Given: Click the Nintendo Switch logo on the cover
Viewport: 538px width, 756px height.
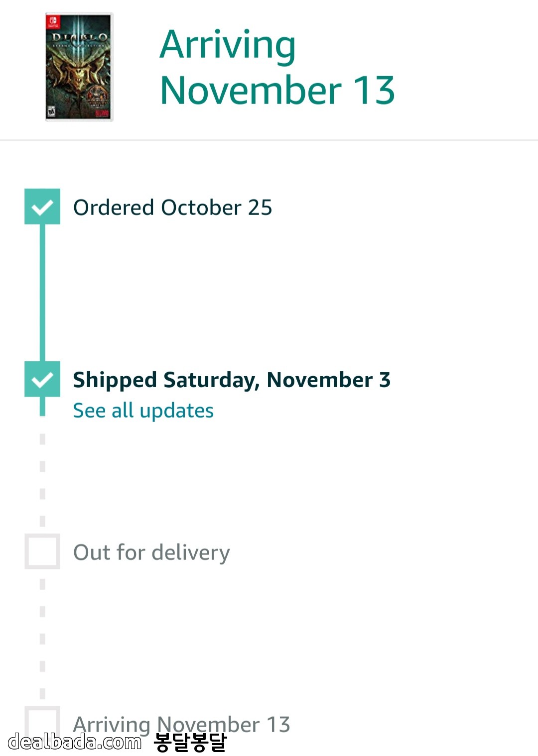Looking at the screenshot, I should 53,22.
